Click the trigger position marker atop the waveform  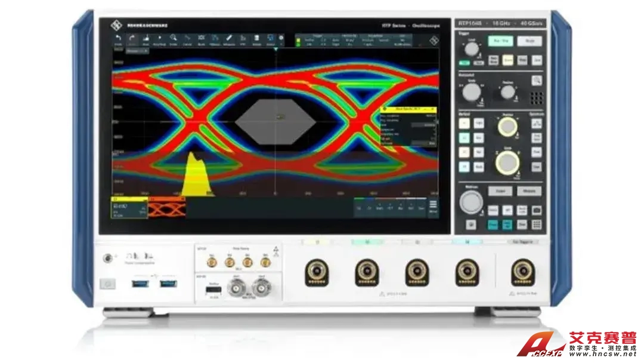coord(275,49)
